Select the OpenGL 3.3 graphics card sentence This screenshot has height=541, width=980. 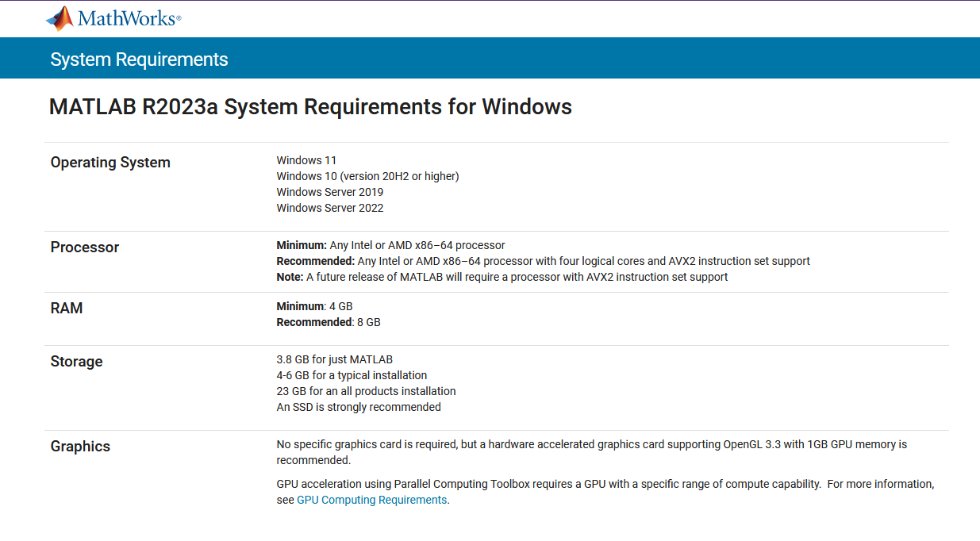pyautogui.click(x=591, y=452)
